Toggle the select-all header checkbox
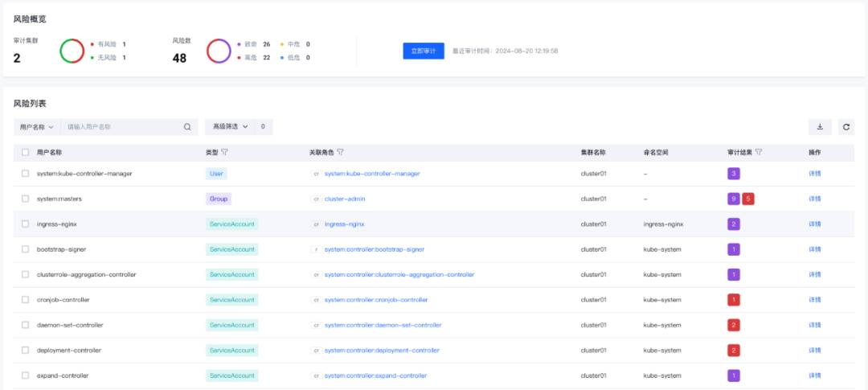868x390 pixels. [26, 152]
